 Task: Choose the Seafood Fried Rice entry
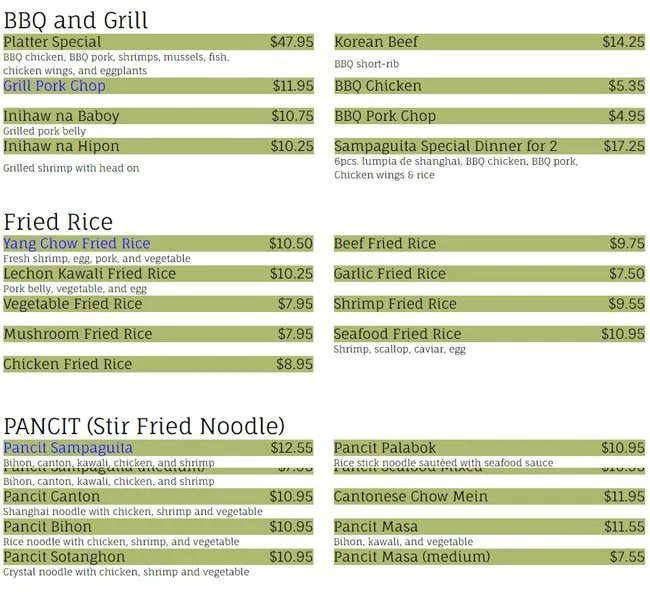397,334
